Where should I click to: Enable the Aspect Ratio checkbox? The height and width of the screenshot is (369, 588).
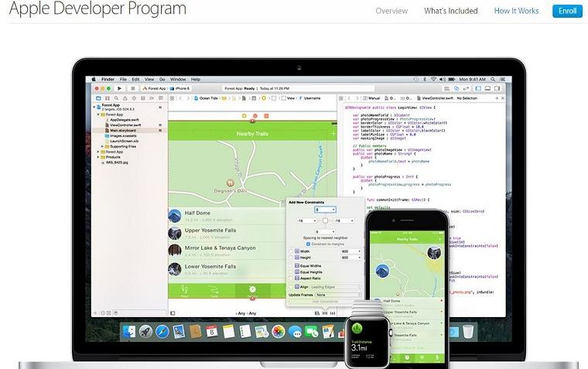291,278
